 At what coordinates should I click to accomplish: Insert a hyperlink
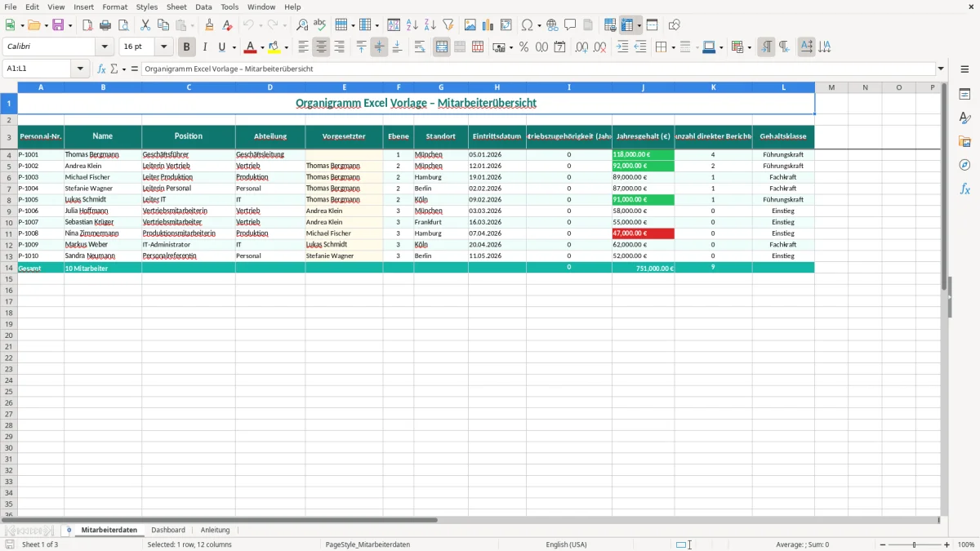coord(552,25)
